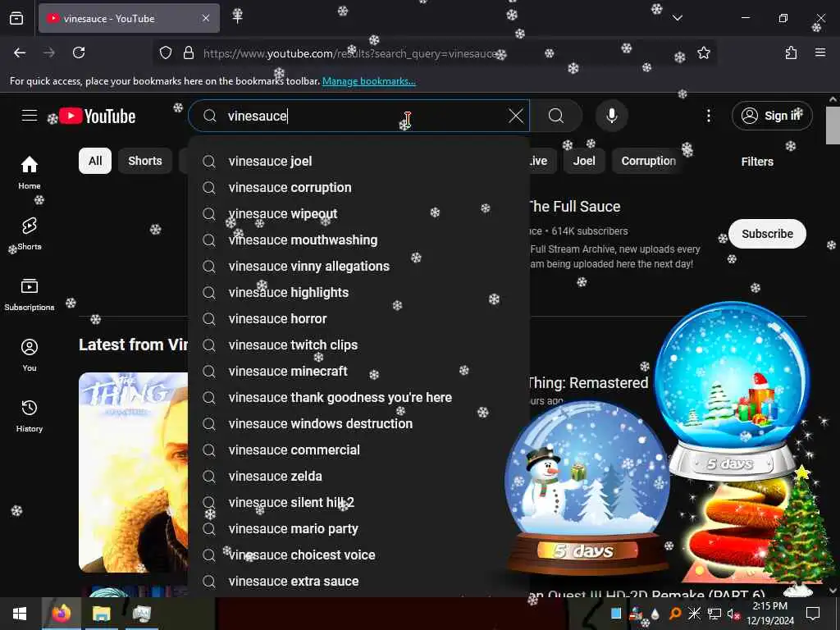Open the Manage bookmarks link
840x630 pixels.
pos(368,81)
